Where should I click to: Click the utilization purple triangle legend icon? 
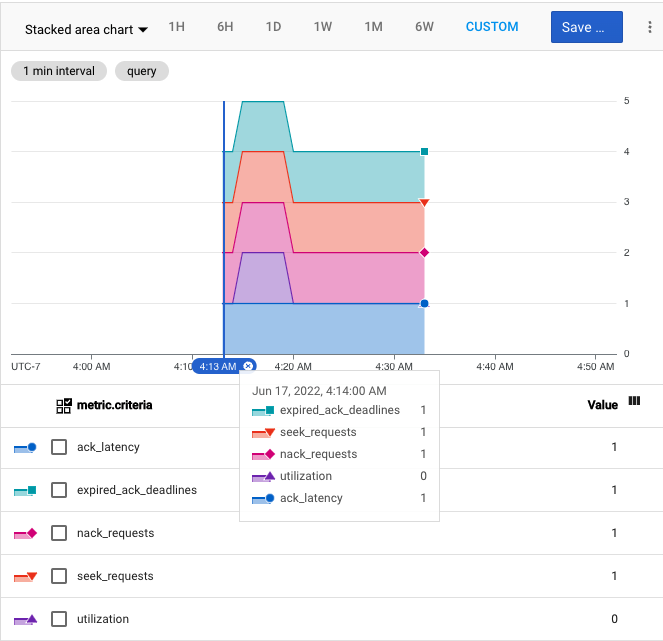point(26,619)
